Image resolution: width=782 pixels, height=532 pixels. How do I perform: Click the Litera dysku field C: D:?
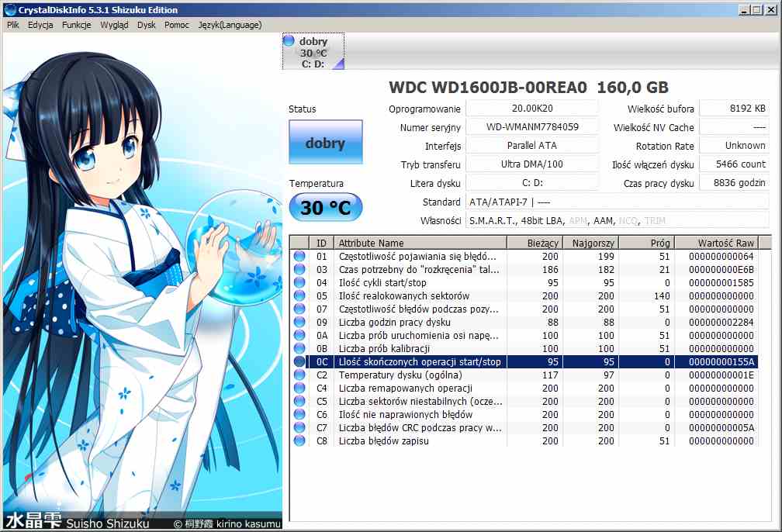pyautogui.click(x=532, y=183)
